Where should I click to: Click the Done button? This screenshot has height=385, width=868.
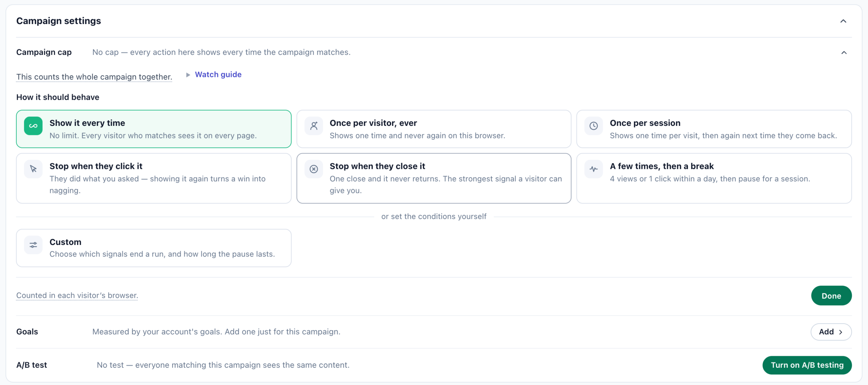point(831,296)
